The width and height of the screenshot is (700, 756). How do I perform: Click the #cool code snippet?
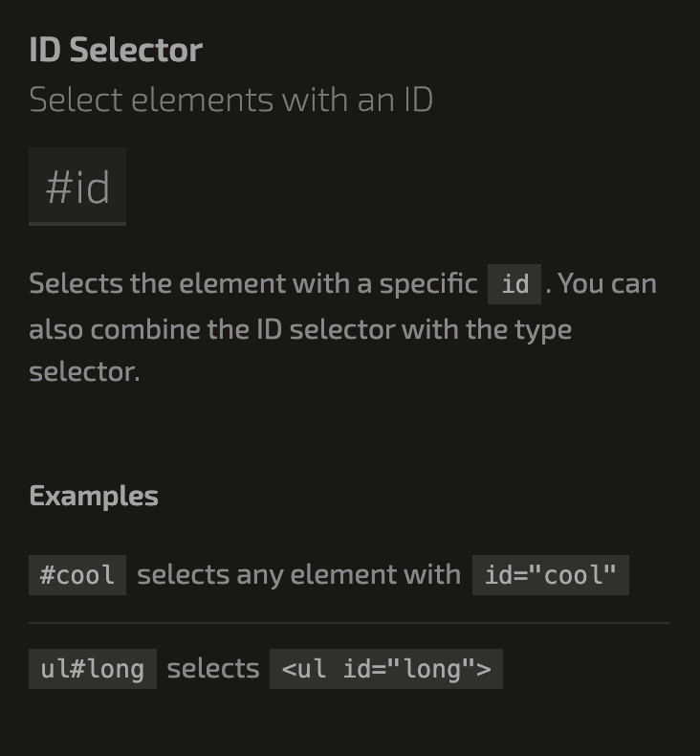click(x=77, y=575)
